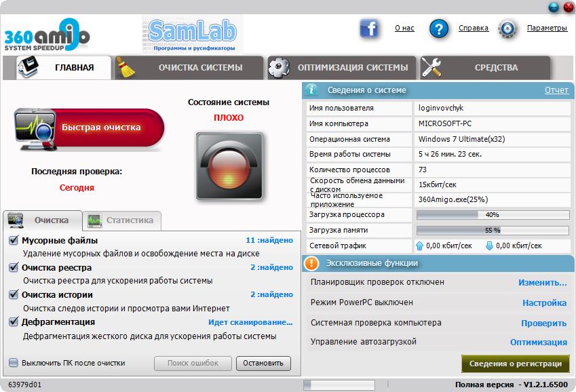Click Оптимизация for startup management

point(539,342)
